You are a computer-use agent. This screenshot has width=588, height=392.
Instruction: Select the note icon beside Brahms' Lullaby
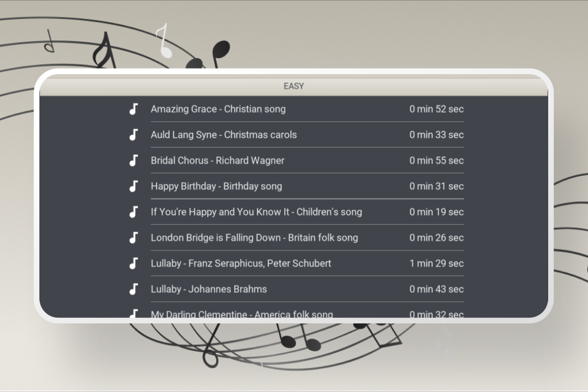coord(134,289)
